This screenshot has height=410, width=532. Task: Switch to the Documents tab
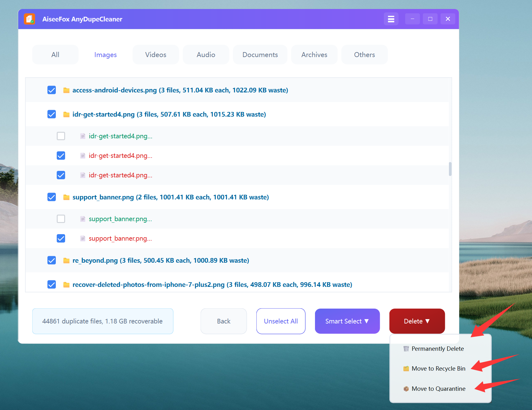260,55
